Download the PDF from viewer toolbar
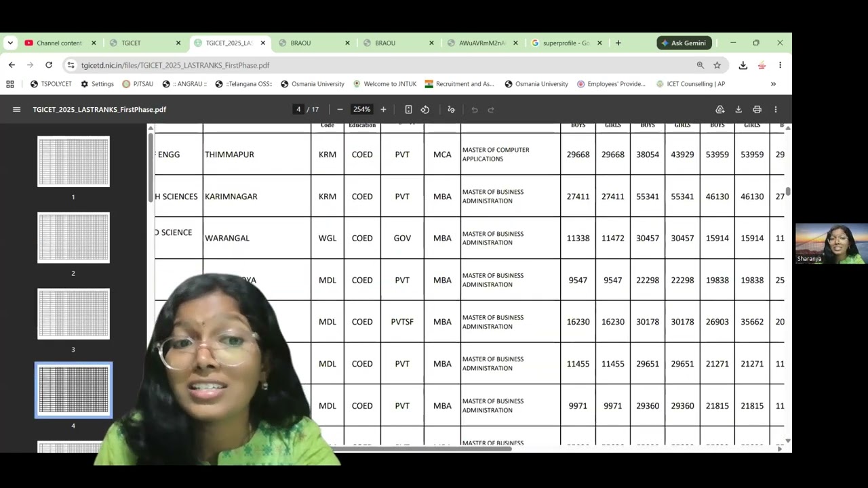Screen dimensions: 868x488 click(x=738, y=110)
